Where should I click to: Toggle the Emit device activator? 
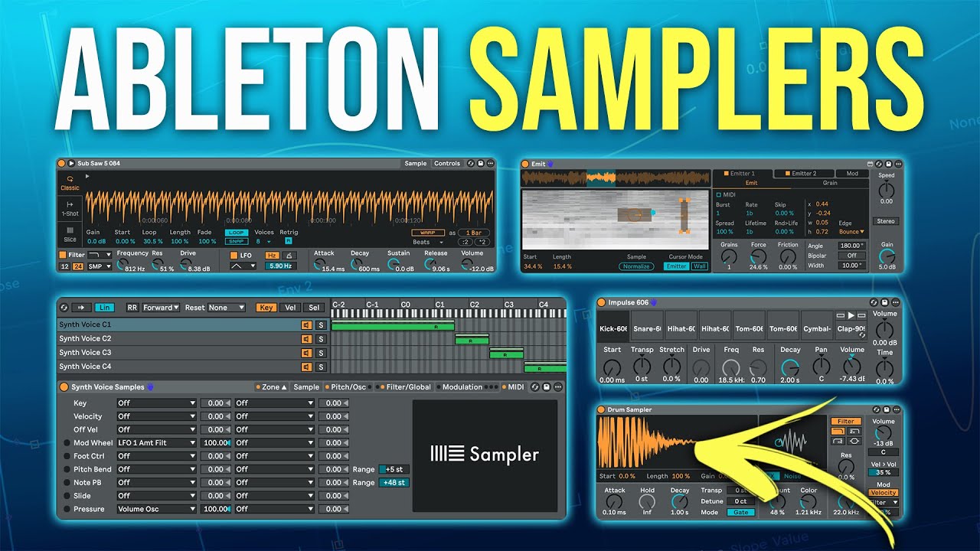point(525,164)
